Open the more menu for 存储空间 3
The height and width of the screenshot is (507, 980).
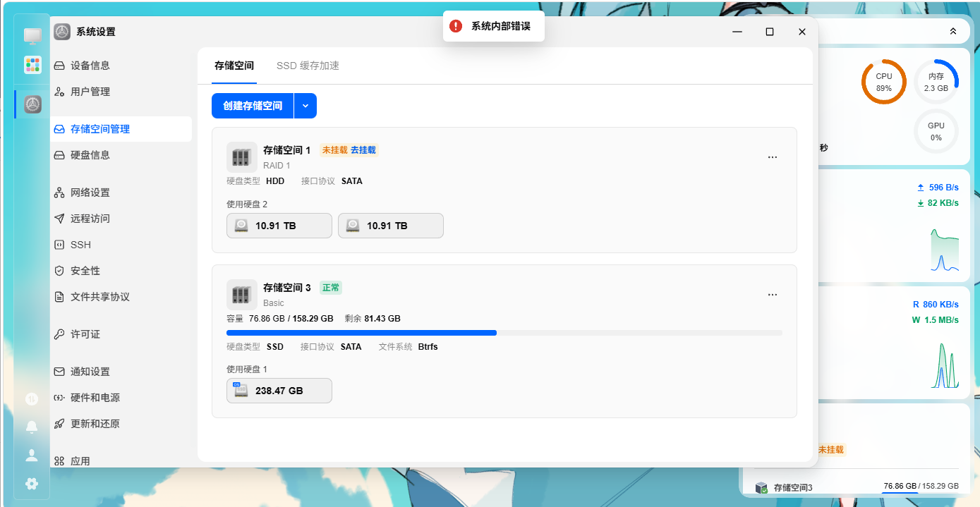(773, 295)
